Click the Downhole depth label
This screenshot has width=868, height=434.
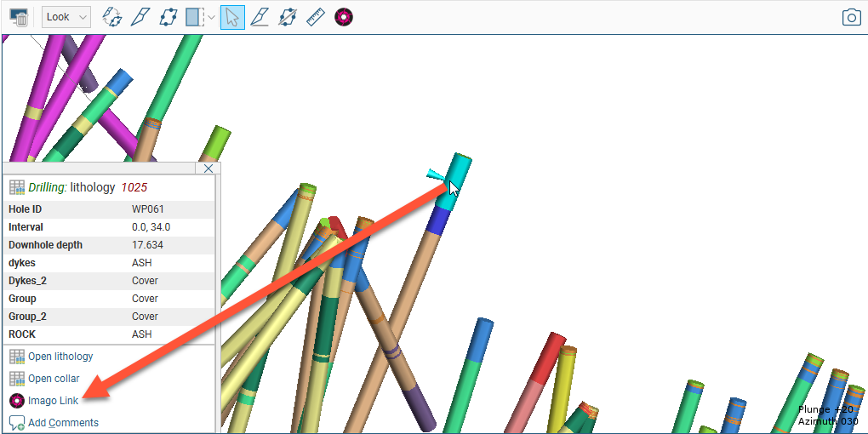click(x=45, y=245)
